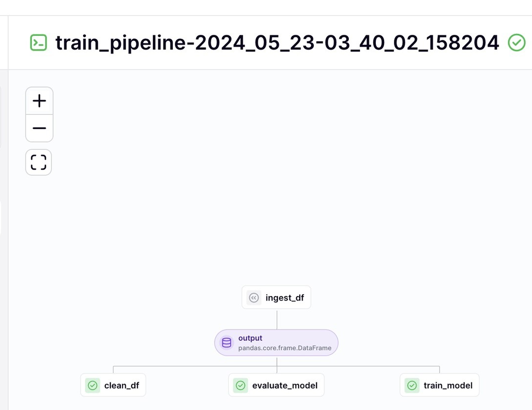Click the purple database icon on the output artifact
This screenshot has height=410, width=532.
[226, 342]
